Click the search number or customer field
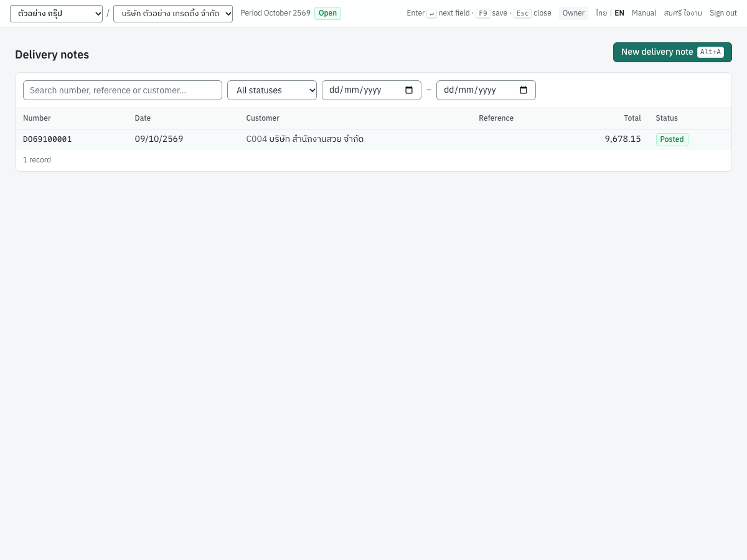Screen dimensions: 747x560 [x=123, y=90]
